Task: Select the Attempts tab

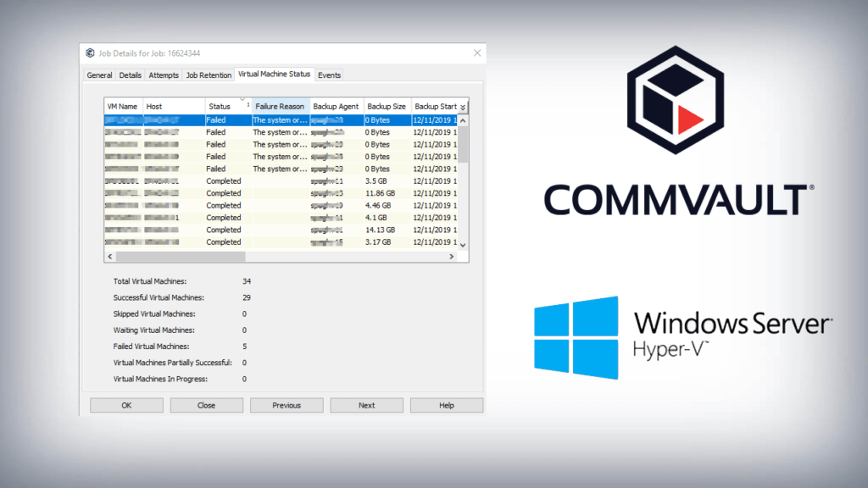Action: 164,75
